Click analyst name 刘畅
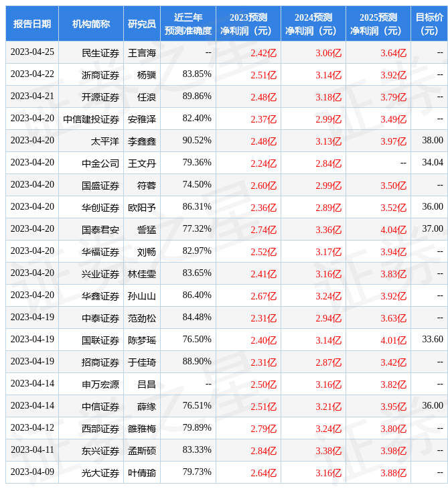This screenshot has width=448, height=489. 147,252
